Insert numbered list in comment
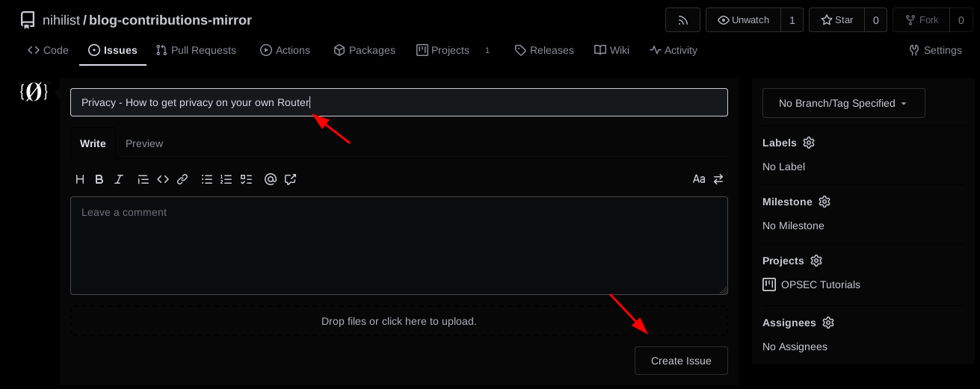 [226, 179]
